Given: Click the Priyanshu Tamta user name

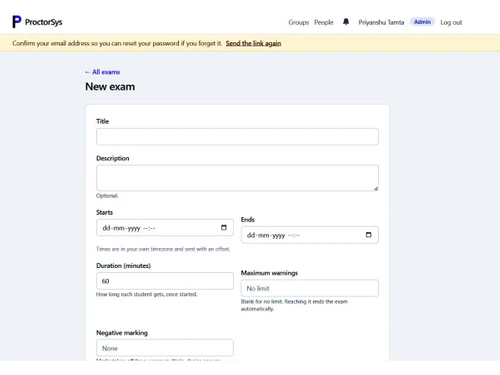Looking at the screenshot, I should coord(381,22).
